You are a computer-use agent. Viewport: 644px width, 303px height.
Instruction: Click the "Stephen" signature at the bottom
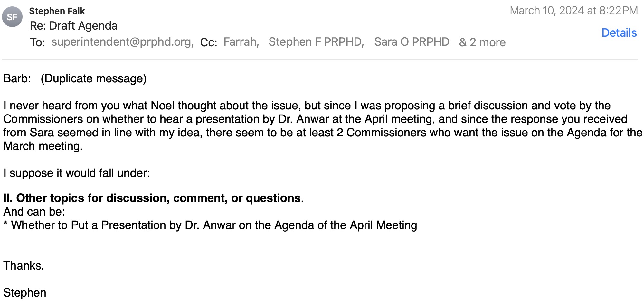click(x=25, y=293)
